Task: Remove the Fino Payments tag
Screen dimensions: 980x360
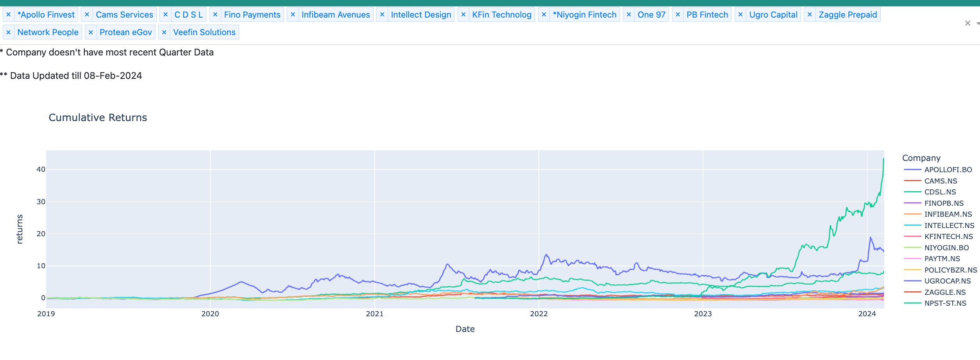Action: [x=215, y=15]
